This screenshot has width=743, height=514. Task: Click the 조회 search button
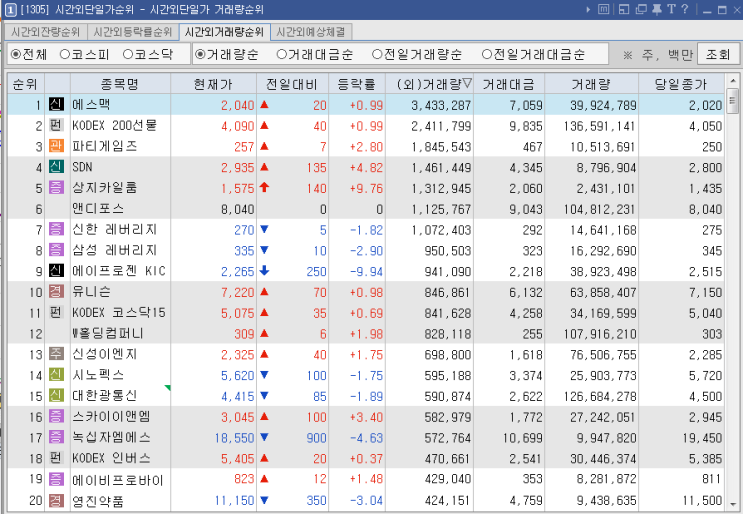coord(718,54)
